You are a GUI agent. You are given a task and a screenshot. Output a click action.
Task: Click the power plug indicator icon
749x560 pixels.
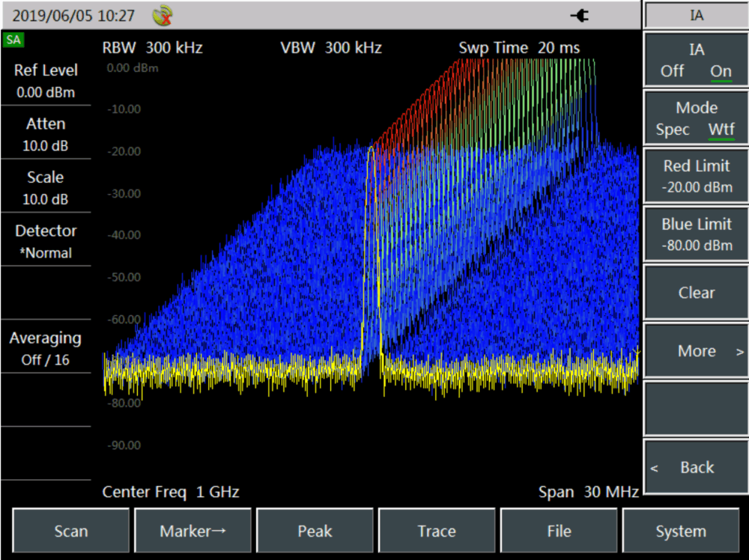coord(579,15)
